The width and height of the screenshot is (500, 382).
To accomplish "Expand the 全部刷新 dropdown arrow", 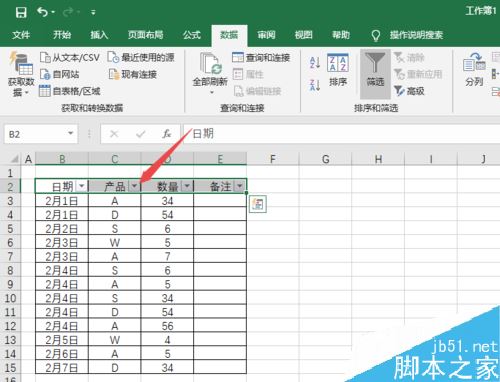I will pyautogui.click(x=211, y=92).
